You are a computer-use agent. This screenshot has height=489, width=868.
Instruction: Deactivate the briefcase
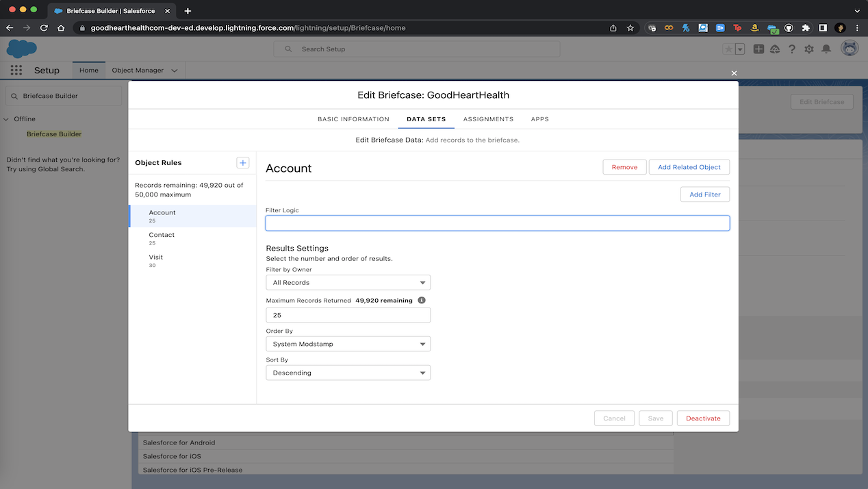click(703, 418)
